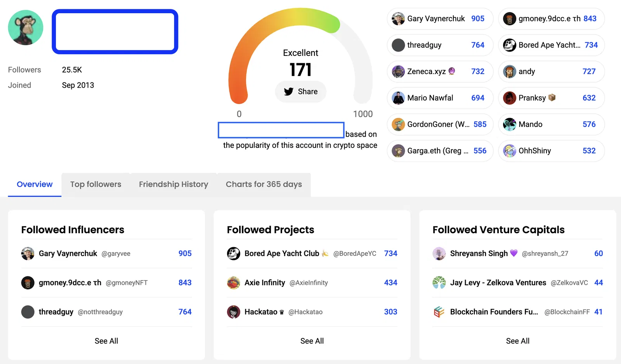Click the Bored Ape Yacht Club logo beside @BoredApeYC
Image resolution: width=621 pixels, height=364 pixels.
click(234, 253)
